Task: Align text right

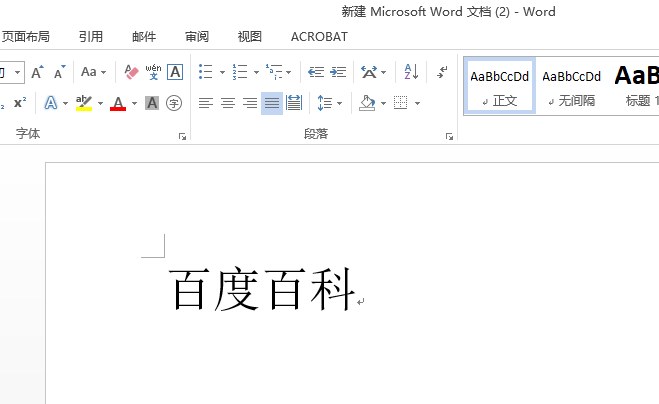Action: 250,103
